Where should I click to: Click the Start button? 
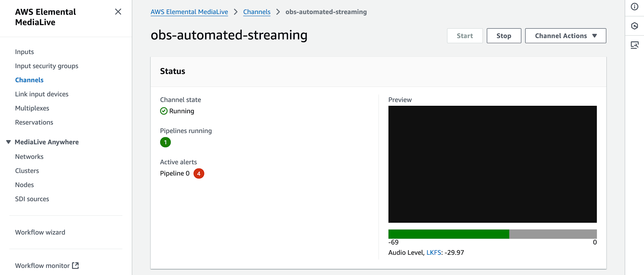[x=465, y=36]
